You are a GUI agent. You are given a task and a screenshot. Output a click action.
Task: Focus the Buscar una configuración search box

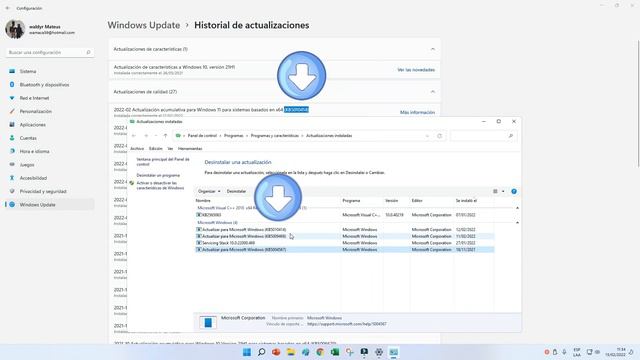(x=50, y=53)
